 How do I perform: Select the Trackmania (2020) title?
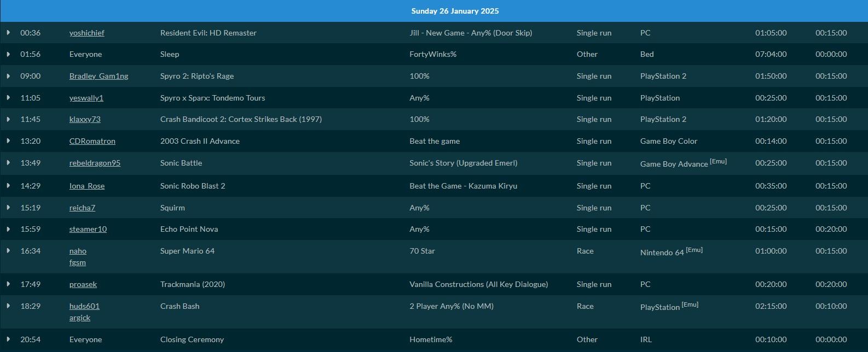pos(193,284)
